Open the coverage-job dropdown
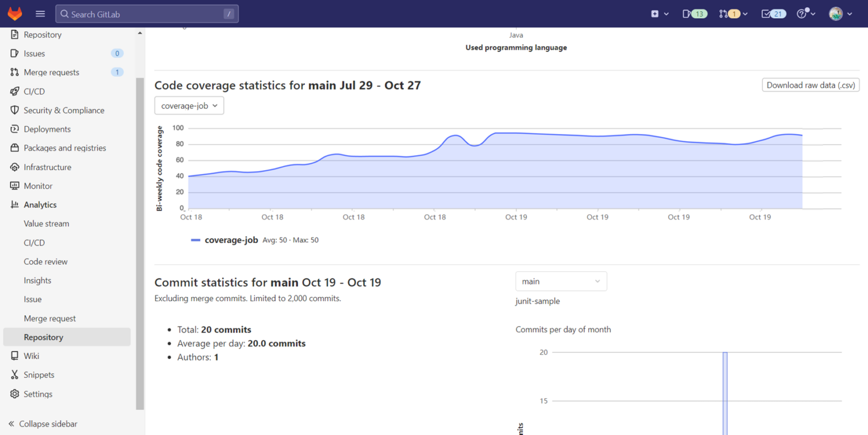This screenshot has height=435, width=868. click(x=189, y=105)
